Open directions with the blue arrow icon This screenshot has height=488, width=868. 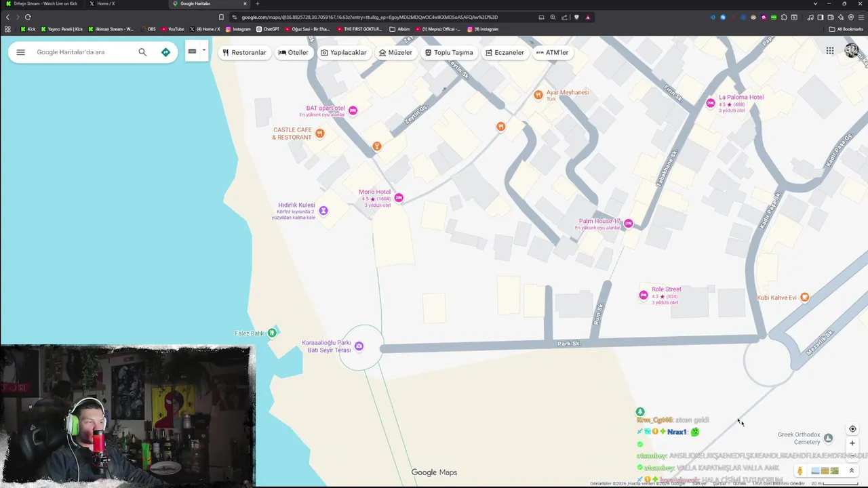[165, 52]
